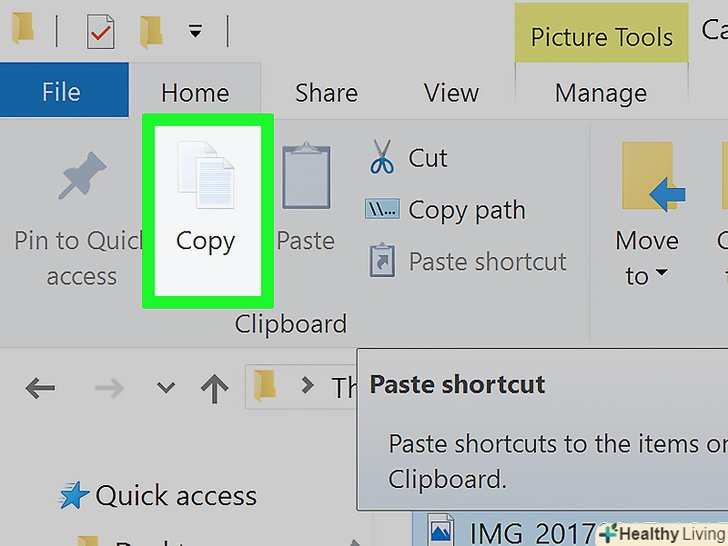Open Customize Quick Access Toolbar dropdown
This screenshot has width=728, height=546.
pos(195,32)
